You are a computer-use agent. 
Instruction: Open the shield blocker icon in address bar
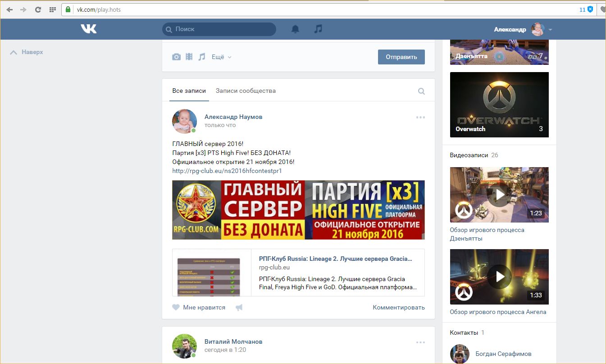(590, 9)
